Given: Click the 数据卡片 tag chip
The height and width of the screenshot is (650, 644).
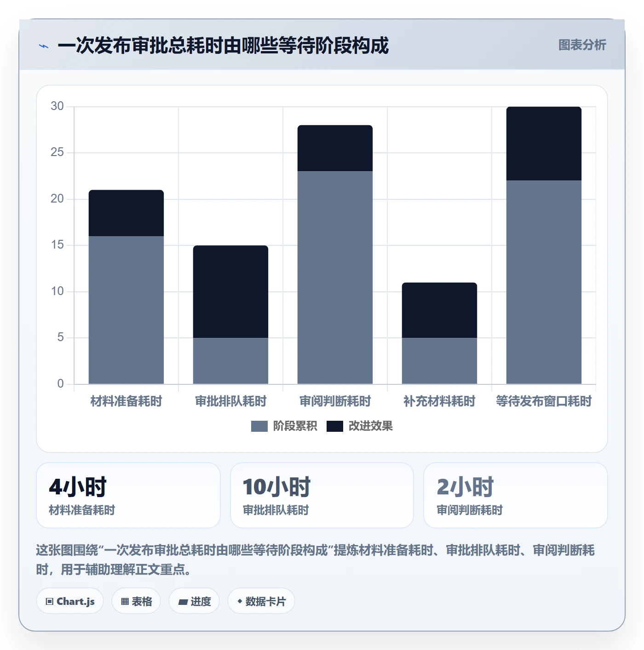Looking at the screenshot, I should [261, 601].
